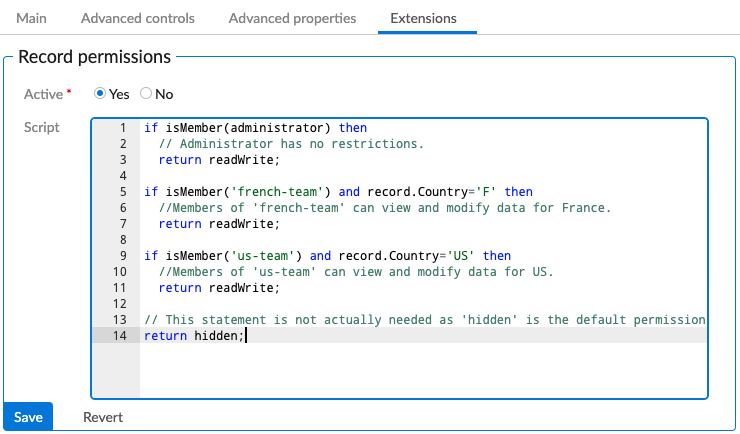Click the 'return hidden;' statement

click(192, 336)
